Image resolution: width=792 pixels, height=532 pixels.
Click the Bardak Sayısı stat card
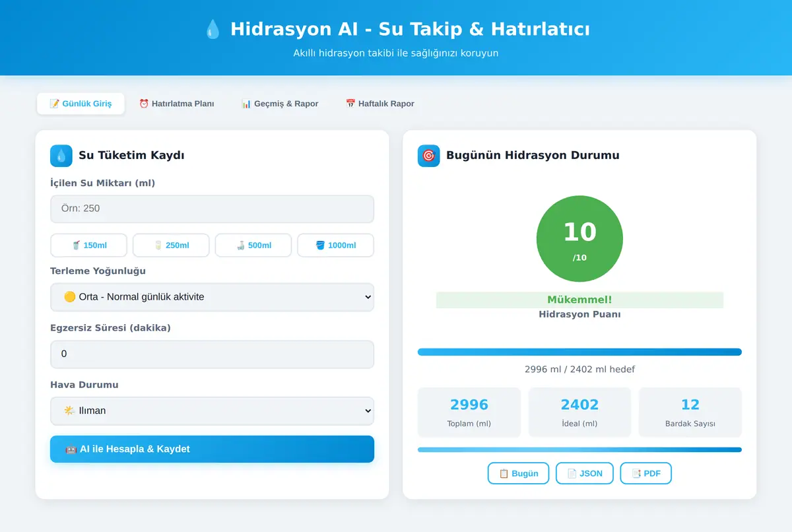pos(690,412)
